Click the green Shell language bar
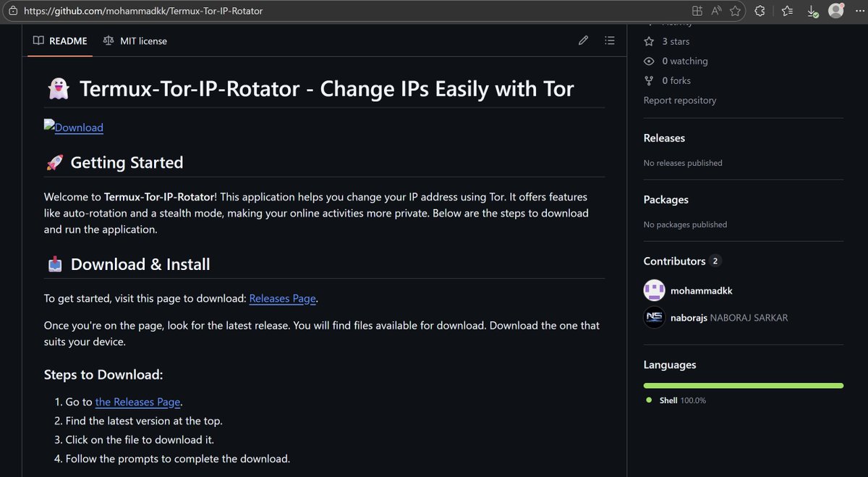 (744, 385)
